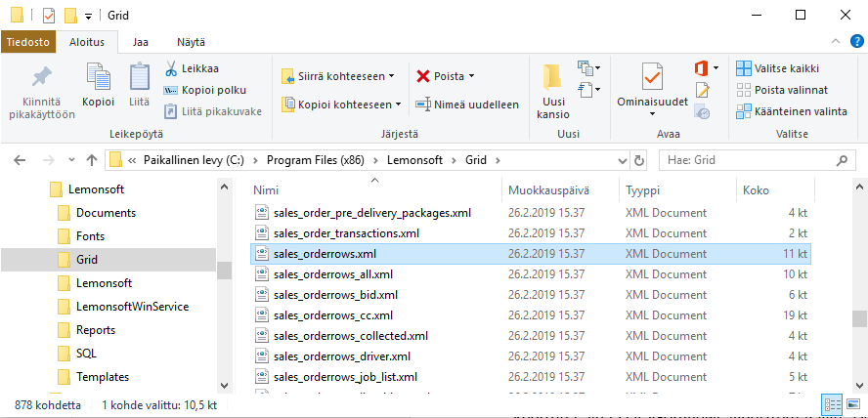Viewport: 868px width, 418px height.
Task: Copy the file path with Kopioi polku
Action: (205, 90)
